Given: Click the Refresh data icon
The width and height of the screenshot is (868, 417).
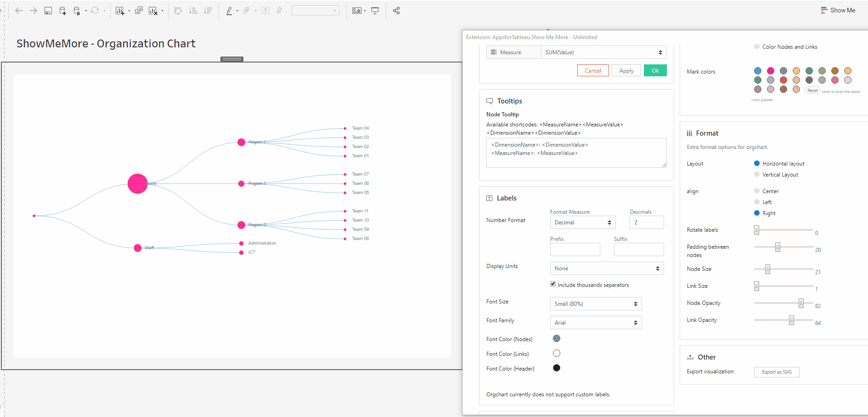Looking at the screenshot, I should pyautogui.click(x=95, y=11).
